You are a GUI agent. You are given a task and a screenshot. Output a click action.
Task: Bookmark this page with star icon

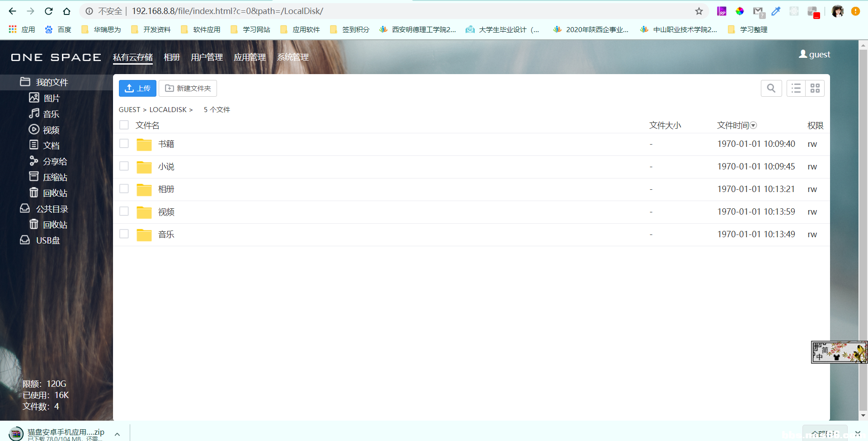click(699, 11)
